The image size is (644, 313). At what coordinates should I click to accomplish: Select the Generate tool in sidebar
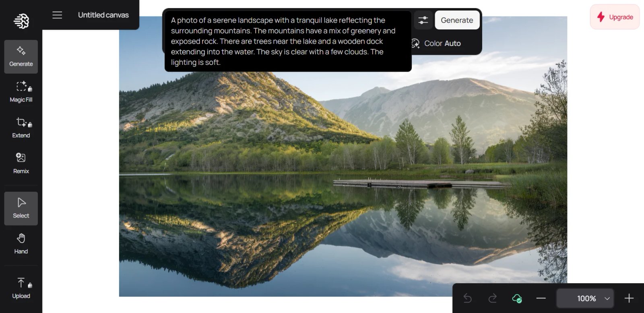(x=21, y=57)
